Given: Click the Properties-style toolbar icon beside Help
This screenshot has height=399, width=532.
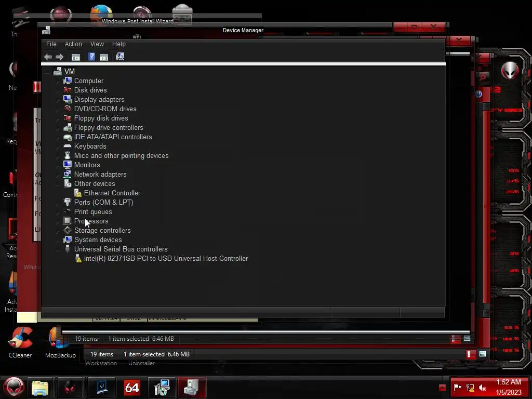Looking at the screenshot, I should [104, 57].
